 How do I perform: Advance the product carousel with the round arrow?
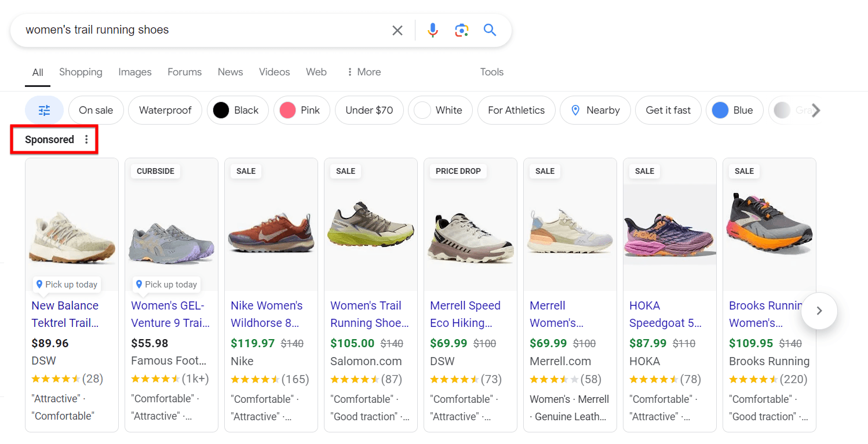[819, 311]
